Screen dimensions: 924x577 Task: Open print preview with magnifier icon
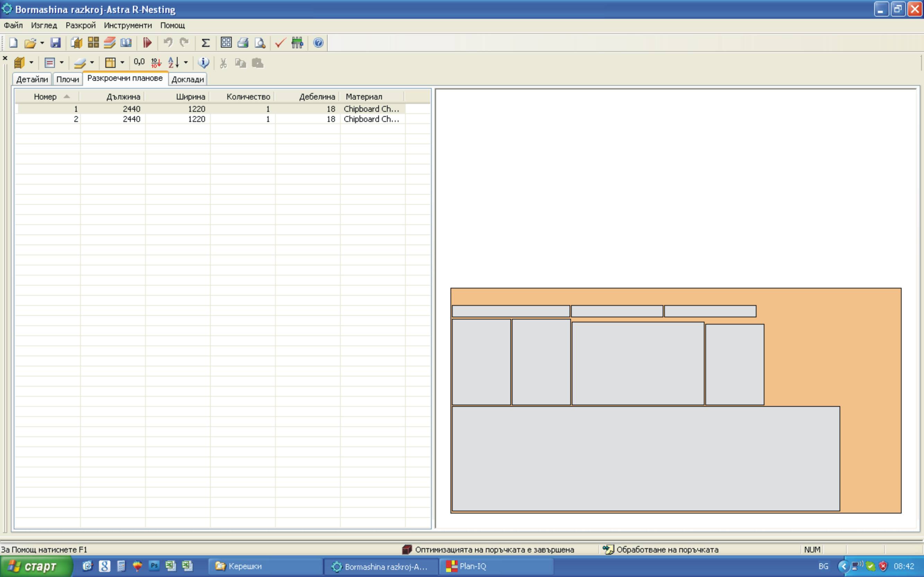coord(260,43)
